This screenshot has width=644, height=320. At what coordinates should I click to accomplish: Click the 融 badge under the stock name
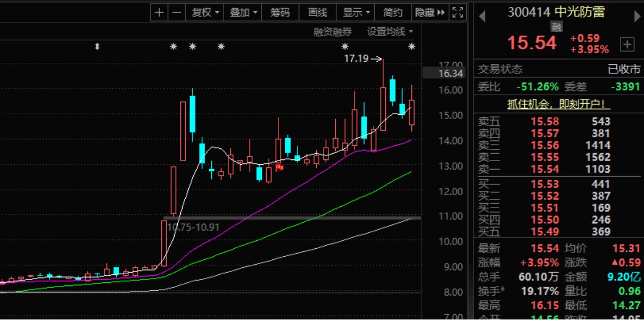tap(556, 27)
